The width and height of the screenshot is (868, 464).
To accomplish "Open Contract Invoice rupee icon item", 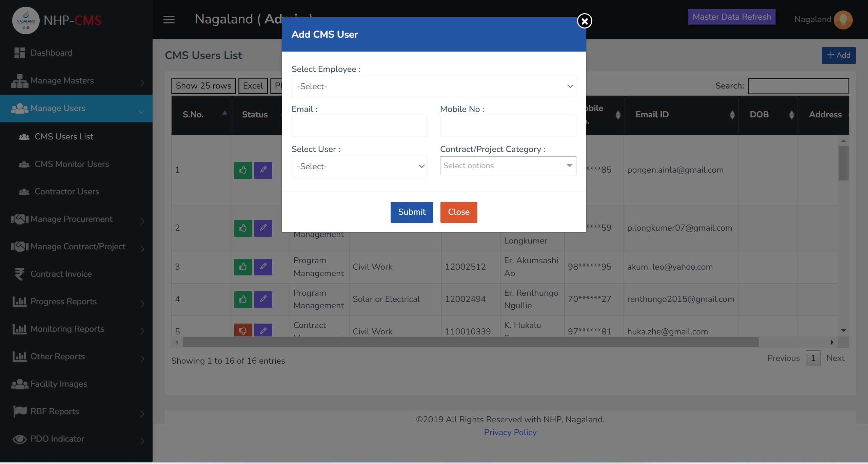I will 20,274.
